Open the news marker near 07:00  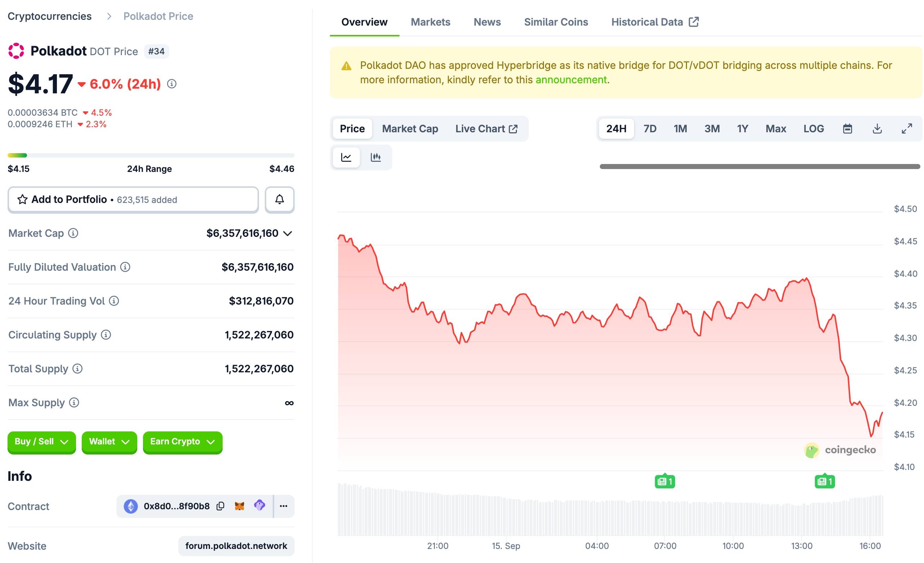coord(665,481)
